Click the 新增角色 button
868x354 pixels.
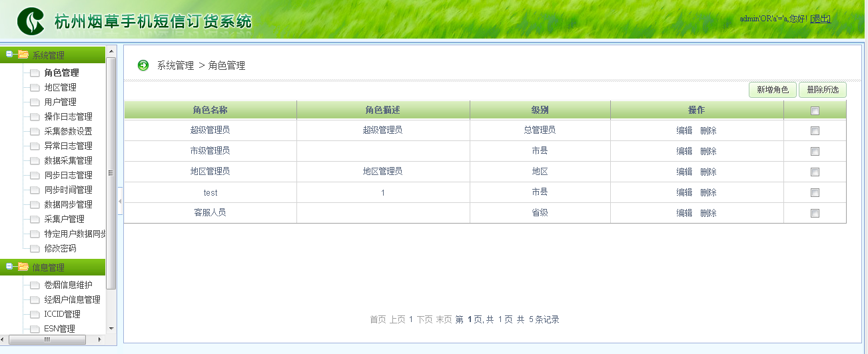click(x=772, y=90)
